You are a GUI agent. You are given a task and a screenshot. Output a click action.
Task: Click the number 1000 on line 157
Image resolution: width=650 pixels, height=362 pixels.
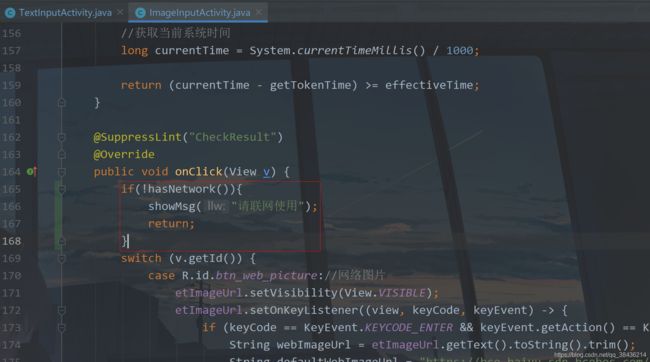click(x=459, y=51)
